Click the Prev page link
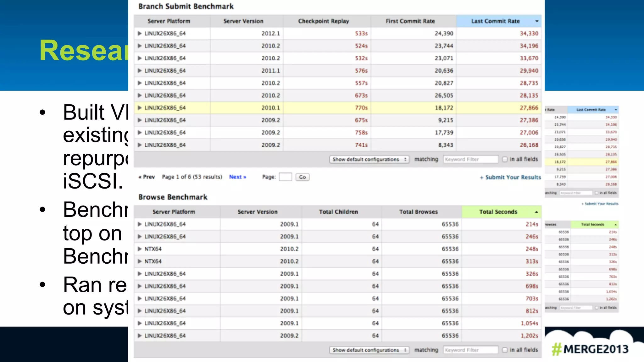Screen dimensions: 644x362 (147, 177)
